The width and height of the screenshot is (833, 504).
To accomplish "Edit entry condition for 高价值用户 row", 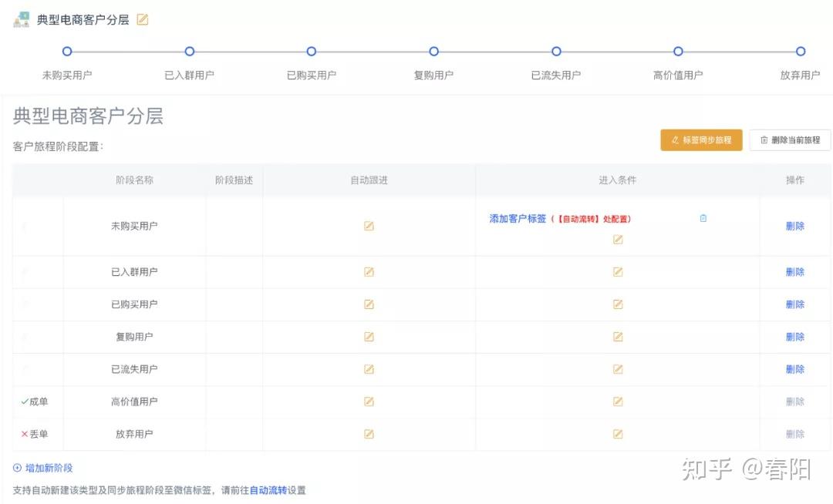I will 618,402.
